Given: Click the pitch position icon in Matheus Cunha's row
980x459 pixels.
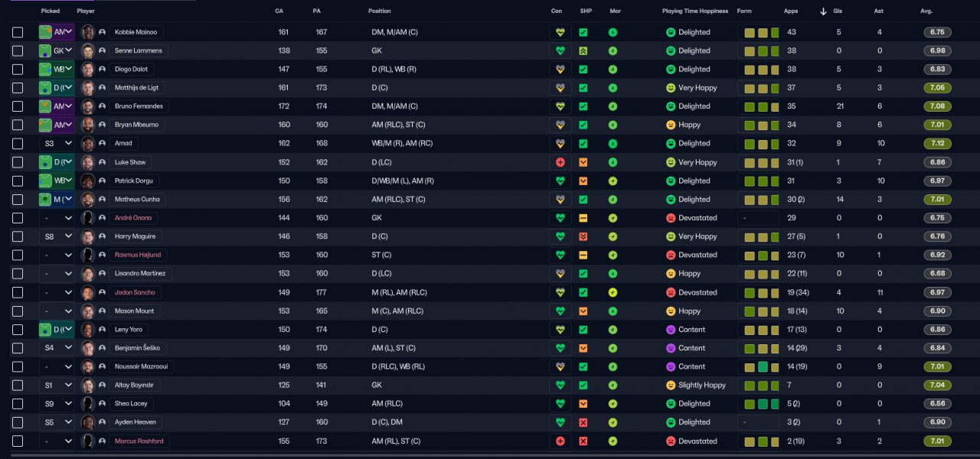Looking at the screenshot, I should click(45, 199).
